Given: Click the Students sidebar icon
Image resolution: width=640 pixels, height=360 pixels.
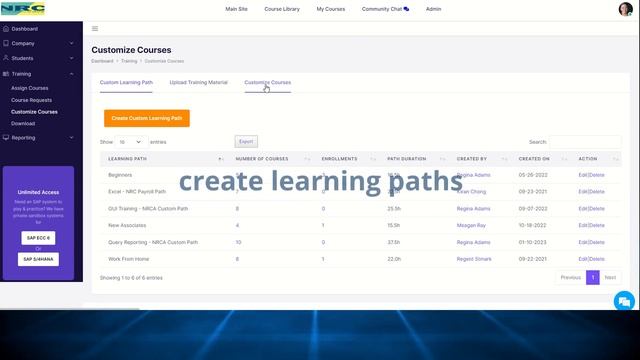Looking at the screenshot, I should point(6,58).
